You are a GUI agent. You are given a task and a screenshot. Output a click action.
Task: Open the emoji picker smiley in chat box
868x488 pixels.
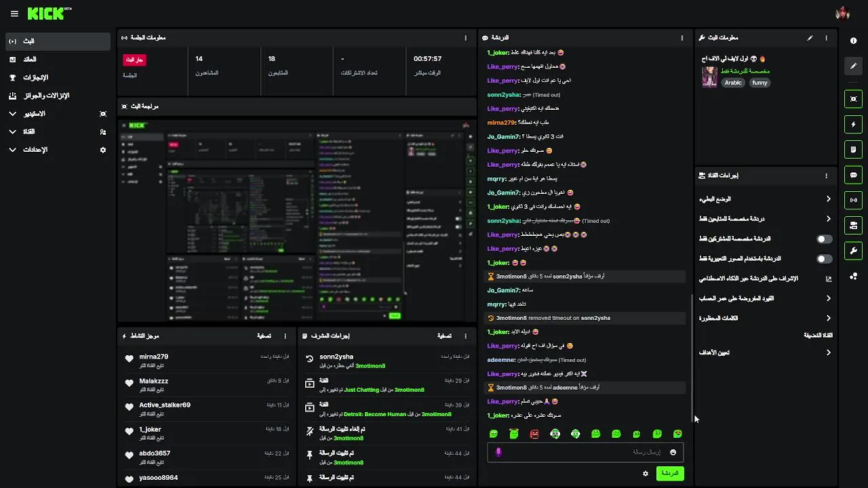(673, 452)
